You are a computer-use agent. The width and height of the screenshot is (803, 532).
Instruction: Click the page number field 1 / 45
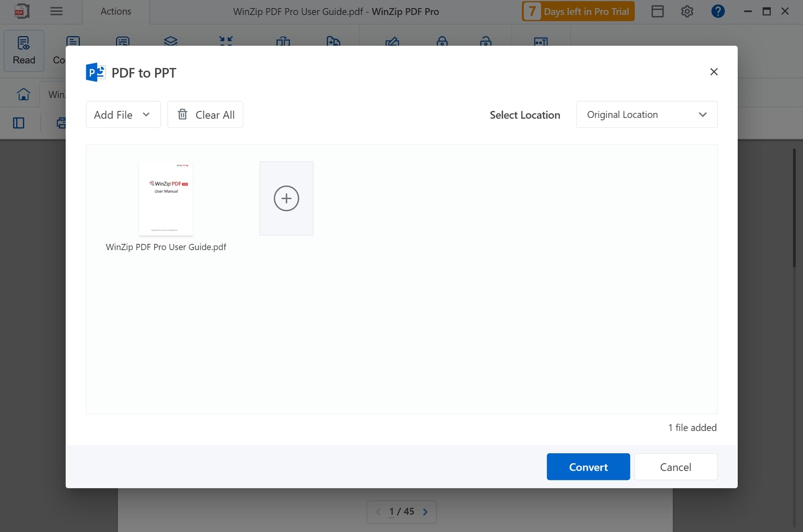point(401,511)
